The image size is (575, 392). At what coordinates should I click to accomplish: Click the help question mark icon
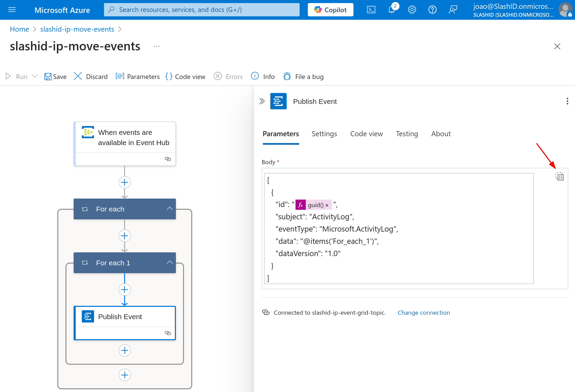click(x=433, y=10)
